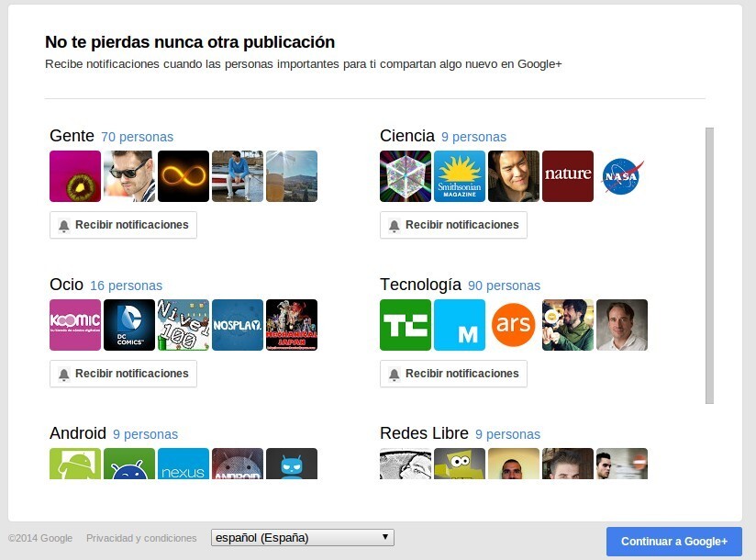Open the Smithsonian Magazine avatar
This screenshot has height=560, width=756.
click(460, 176)
